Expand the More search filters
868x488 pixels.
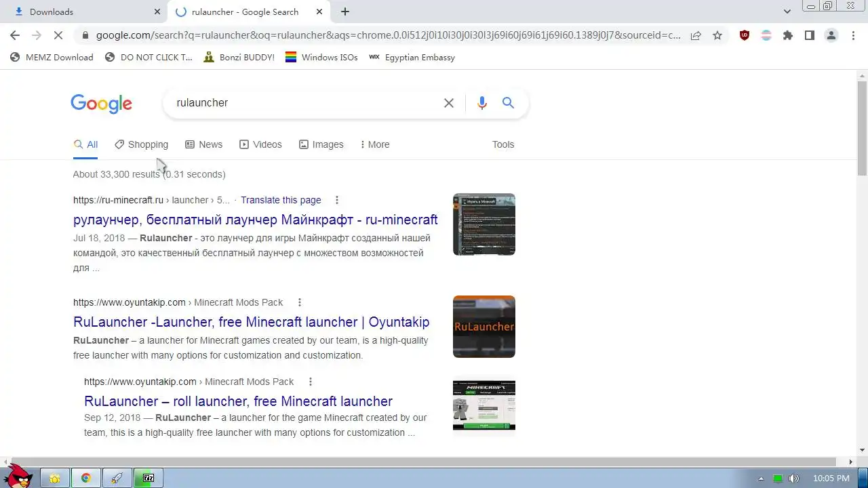[x=375, y=144]
